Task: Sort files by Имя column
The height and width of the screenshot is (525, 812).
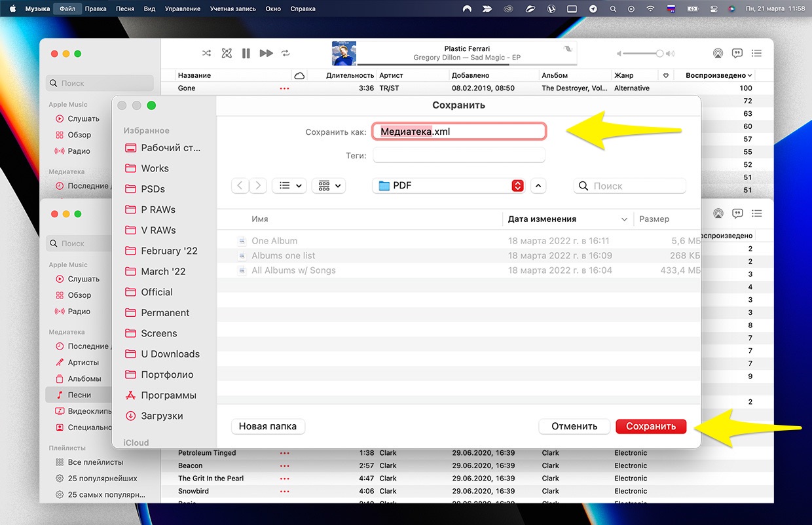Action: coord(260,219)
